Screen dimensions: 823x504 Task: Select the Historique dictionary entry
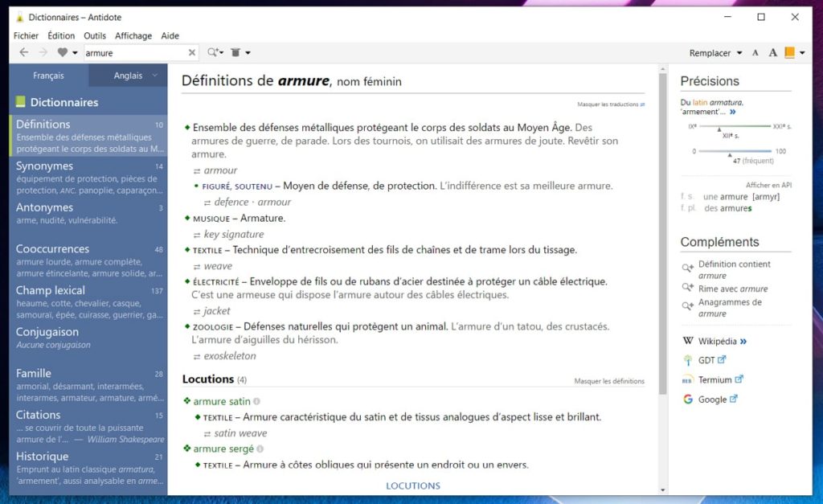(88, 468)
